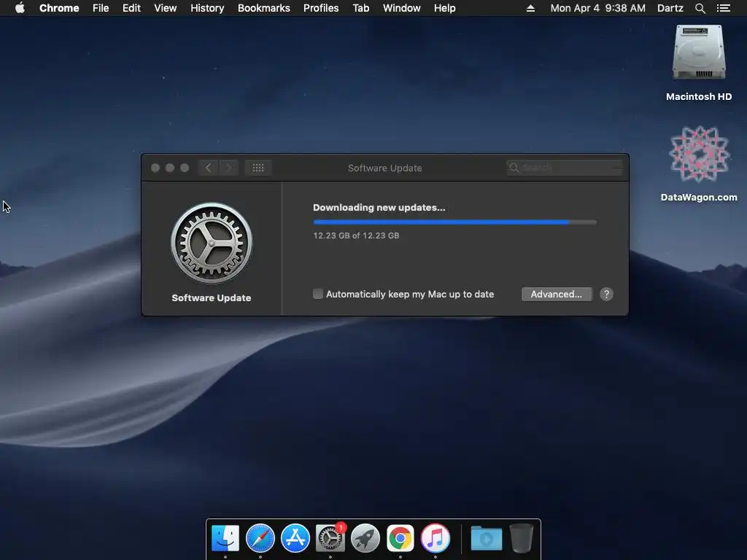Viewport: 747px width, 560px height.
Task: Open the Help menu
Action: pyautogui.click(x=444, y=8)
